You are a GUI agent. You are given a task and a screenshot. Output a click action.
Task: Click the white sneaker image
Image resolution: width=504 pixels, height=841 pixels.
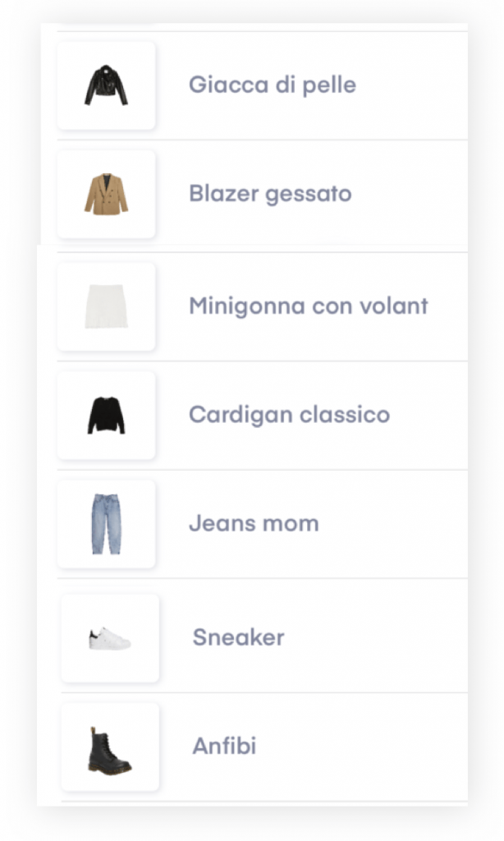(110, 638)
